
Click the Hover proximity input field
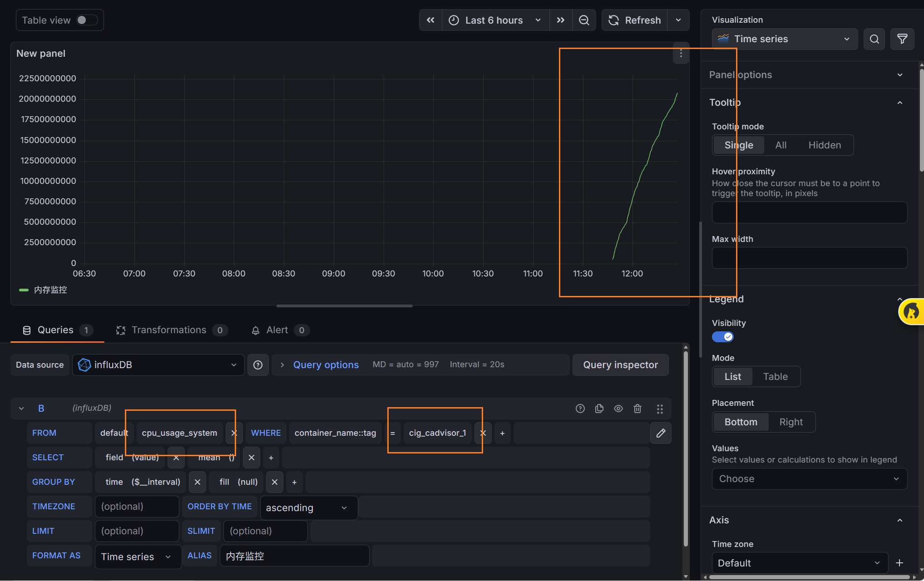tap(809, 212)
